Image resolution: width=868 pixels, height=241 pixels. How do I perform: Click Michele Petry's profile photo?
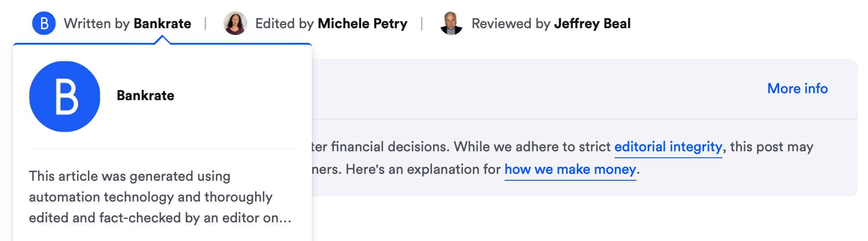click(235, 23)
